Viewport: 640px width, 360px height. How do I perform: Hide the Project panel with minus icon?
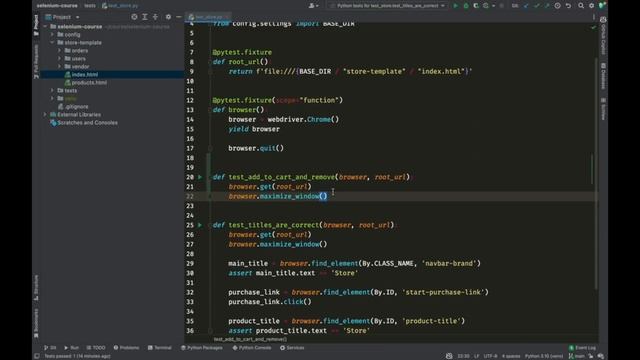[178, 17]
